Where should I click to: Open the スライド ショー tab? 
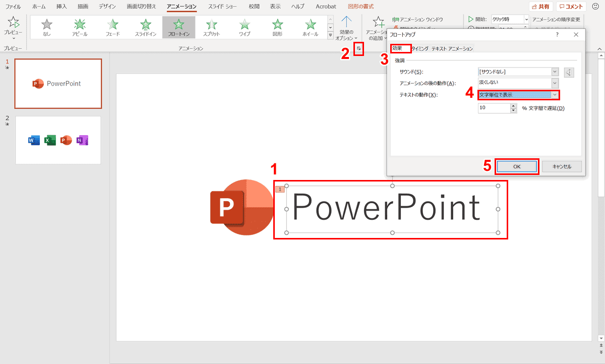222,7
